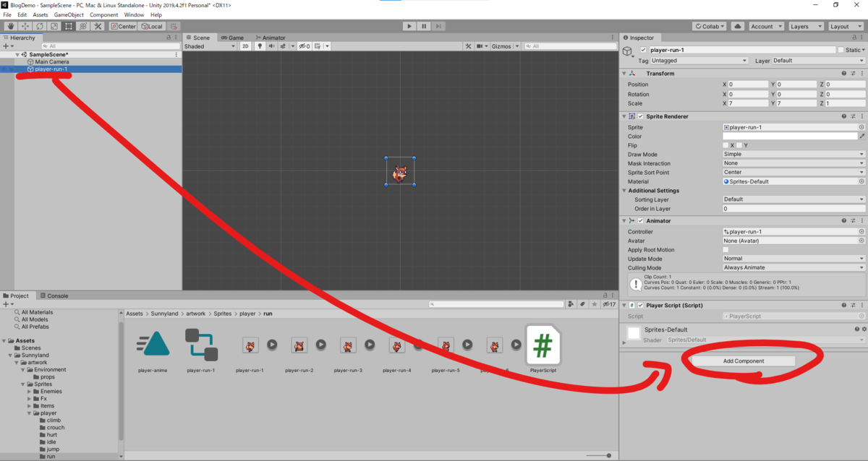Toggle hidden objects visibility counter
Image resolution: width=868 pixels, height=461 pixels.
pyautogui.click(x=305, y=46)
